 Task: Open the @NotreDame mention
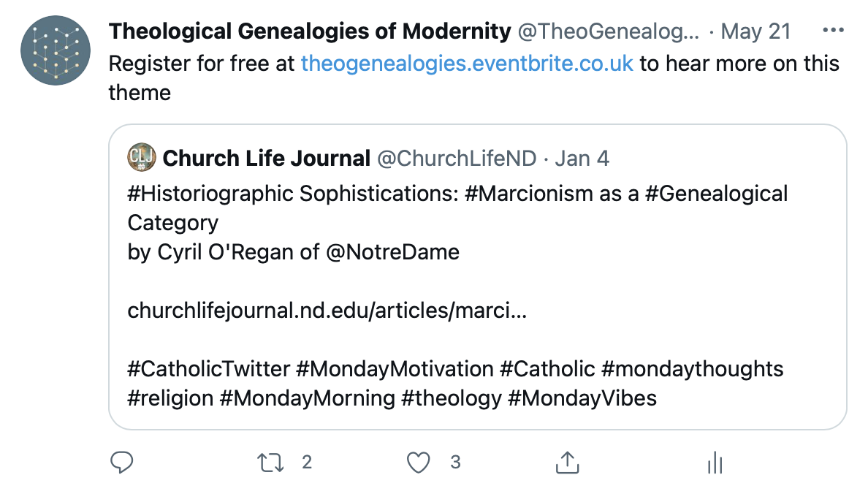tap(392, 252)
